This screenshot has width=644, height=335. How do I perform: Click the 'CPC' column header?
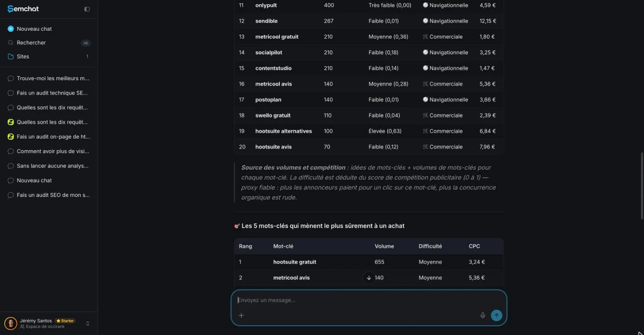pos(474,246)
